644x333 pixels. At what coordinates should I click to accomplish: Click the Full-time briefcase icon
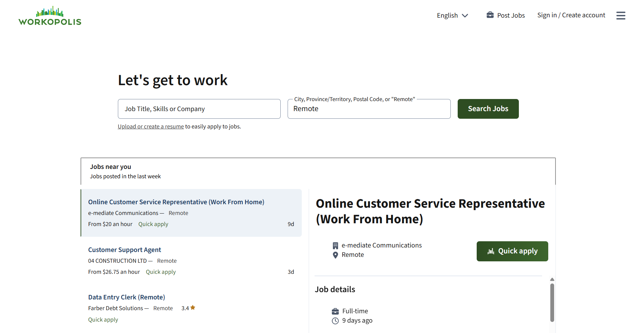click(x=335, y=311)
